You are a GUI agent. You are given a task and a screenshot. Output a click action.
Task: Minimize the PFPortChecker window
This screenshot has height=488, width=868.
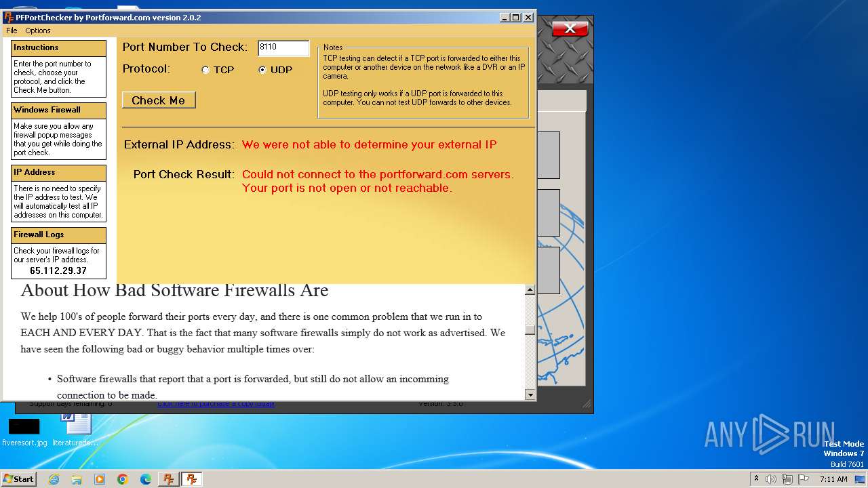(504, 18)
